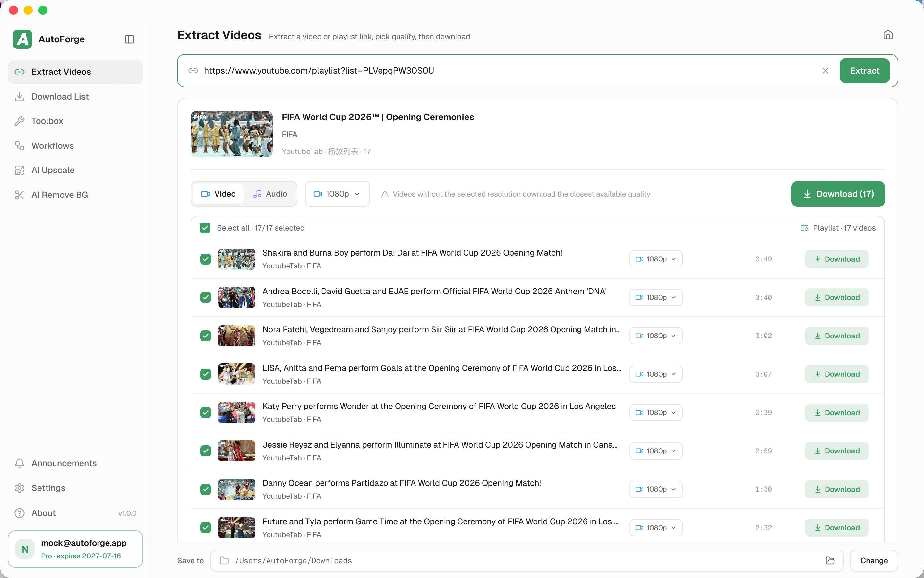Click the Settings gear icon
Viewport: 924px width, 578px height.
[x=20, y=488]
